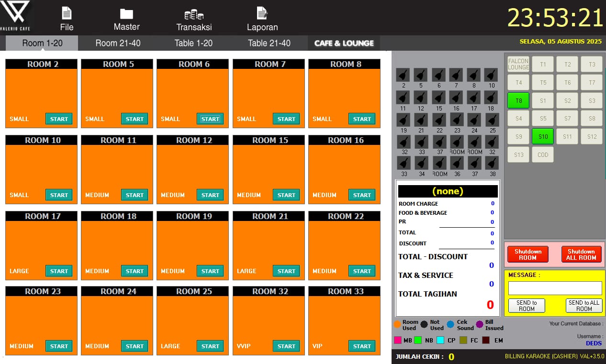Click the broom icon numbered 38
Screen dimensions: 606x364
pyautogui.click(x=492, y=163)
